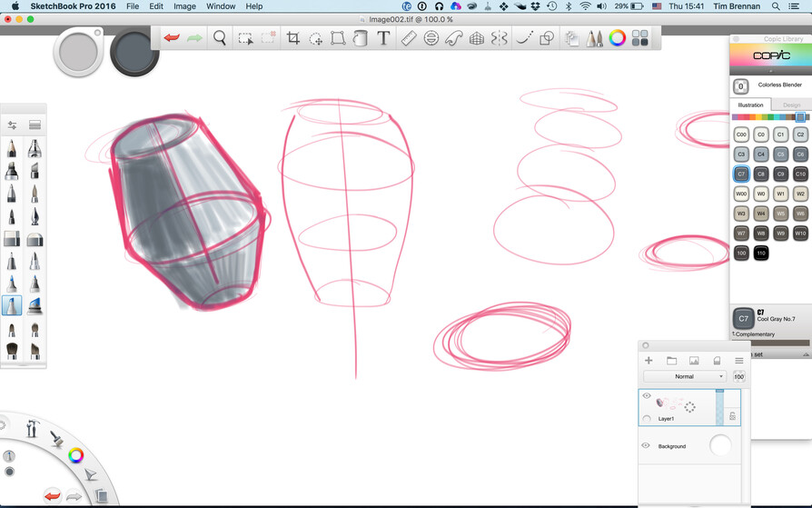
Task: Select the Crop tool in the toolbar
Action: point(293,38)
